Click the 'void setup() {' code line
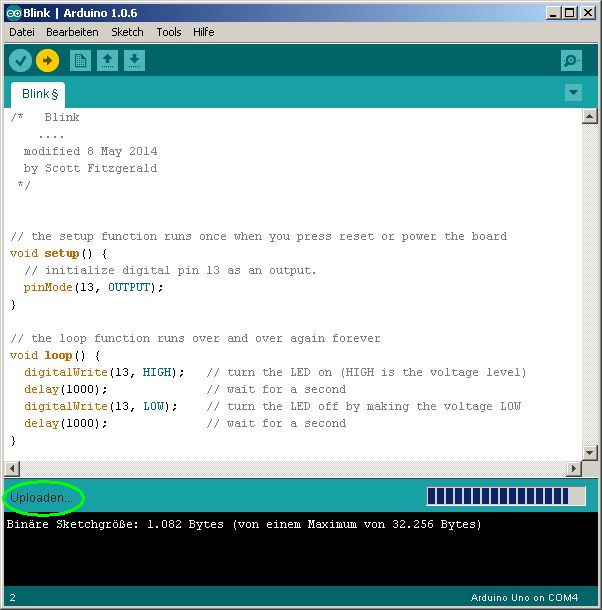Image resolution: width=602 pixels, height=610 pixels. click(x=58, y=254)
